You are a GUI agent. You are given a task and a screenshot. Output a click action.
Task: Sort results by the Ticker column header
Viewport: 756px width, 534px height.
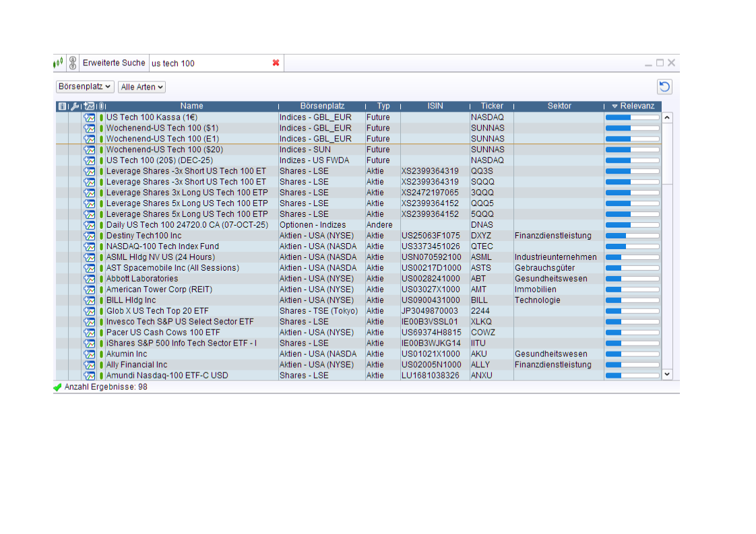[492, 106]
